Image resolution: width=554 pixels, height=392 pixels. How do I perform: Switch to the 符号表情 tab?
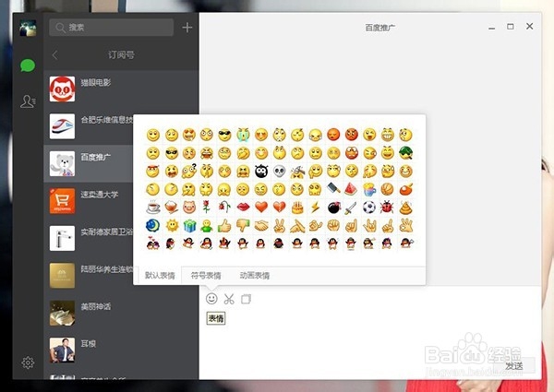click(x=206, y=276)
